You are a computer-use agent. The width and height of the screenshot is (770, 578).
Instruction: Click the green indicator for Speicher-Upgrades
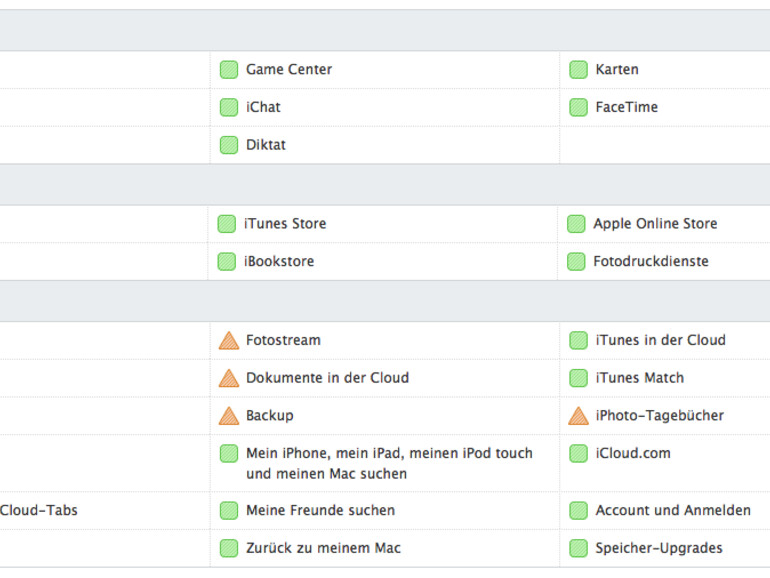tap(578, 549)
